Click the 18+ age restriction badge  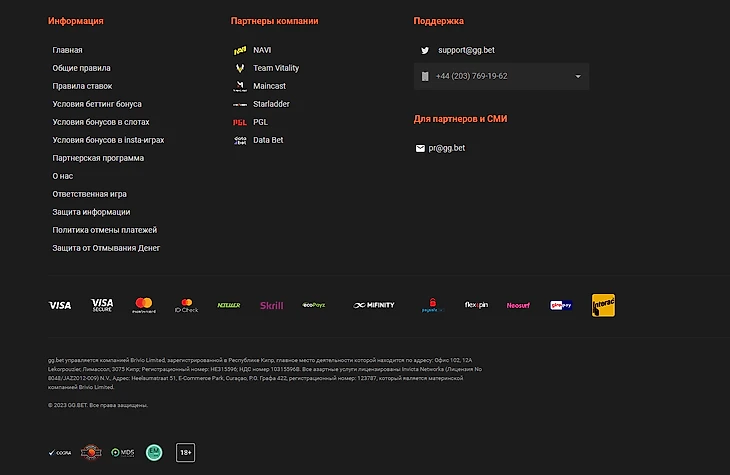coord(185,452)
